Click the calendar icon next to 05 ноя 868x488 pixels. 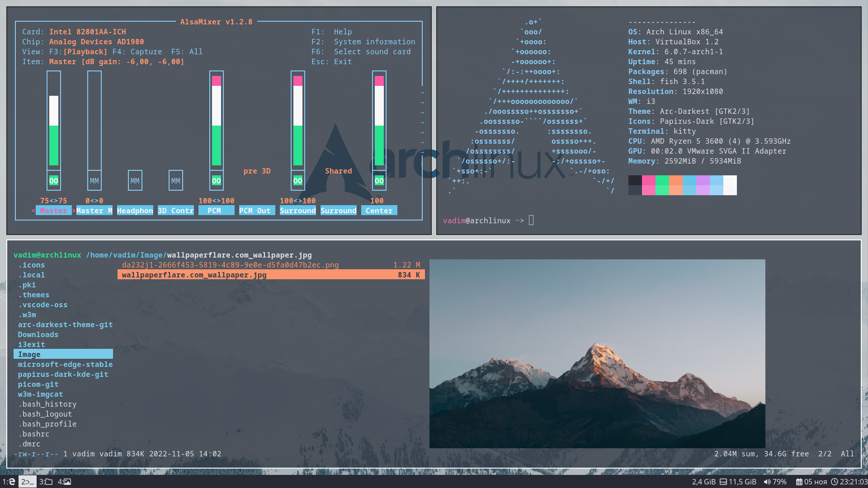pyautogui.click(x=801, y=481)
